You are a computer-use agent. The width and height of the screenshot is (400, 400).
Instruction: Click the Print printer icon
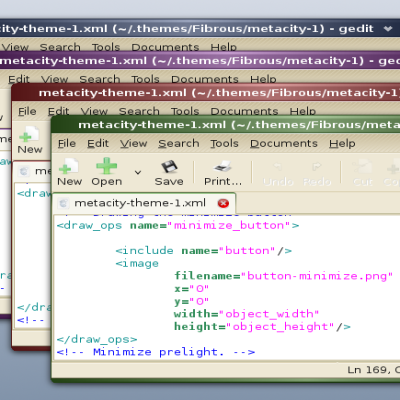coord(223,166)
